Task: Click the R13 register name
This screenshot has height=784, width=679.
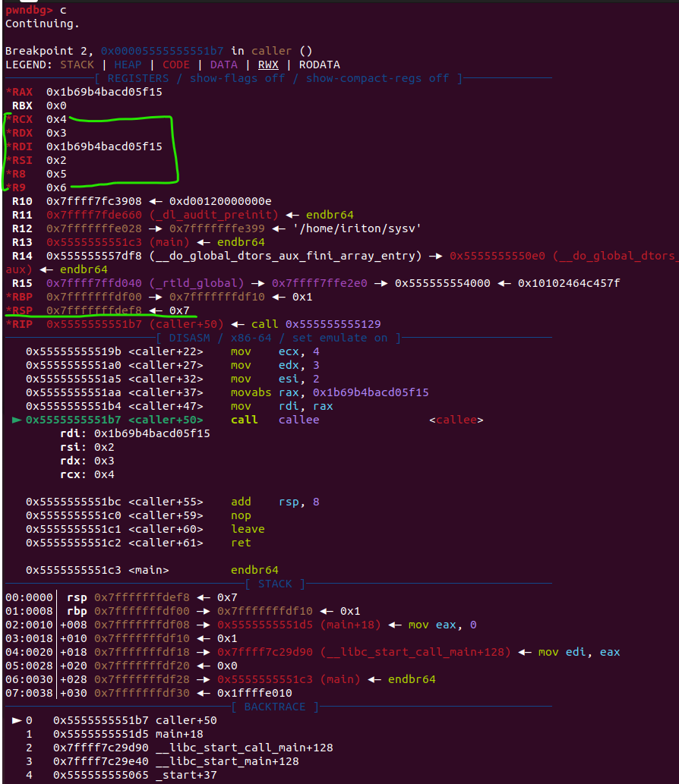Action: point(22,243)
